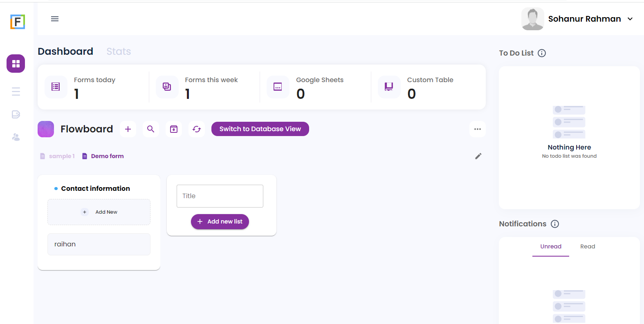The image size is (644, 324).
Task: Open the users icon in sidebar
Action: coord(16,137)
